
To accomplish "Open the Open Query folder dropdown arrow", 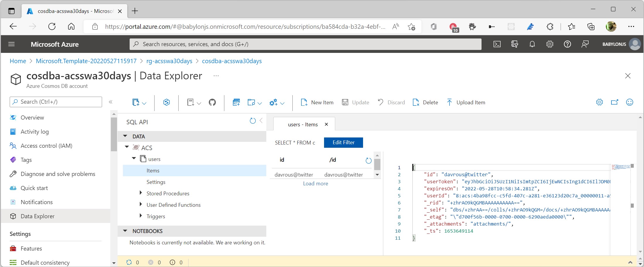I will coord(260,103).
